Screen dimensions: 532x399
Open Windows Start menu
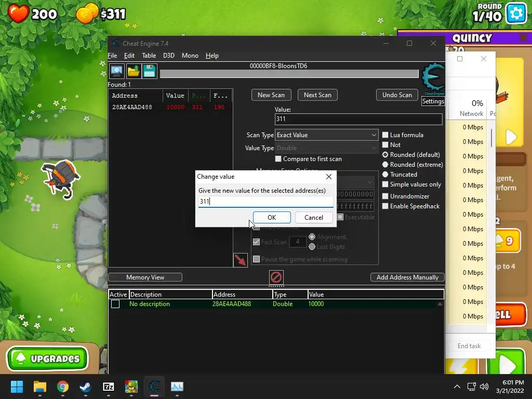click(x=17, y=387)
